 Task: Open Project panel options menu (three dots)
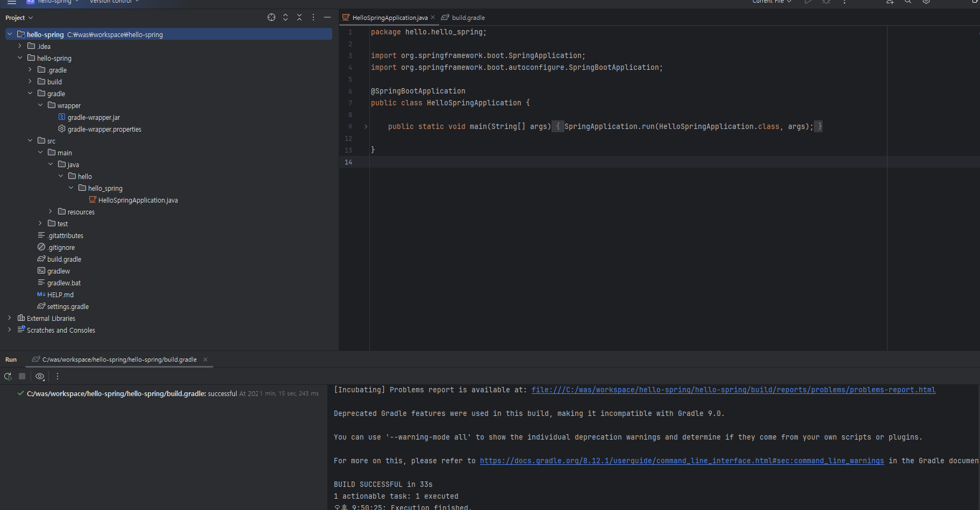coord(313,17)
